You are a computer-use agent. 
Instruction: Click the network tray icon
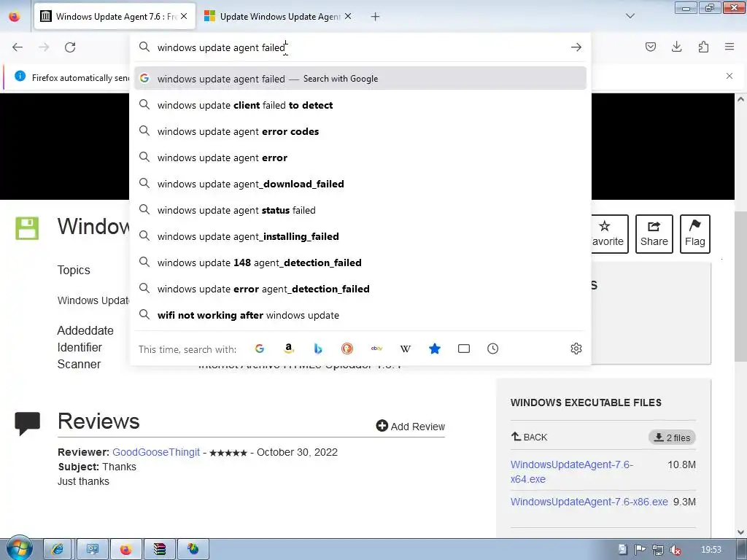657,550
